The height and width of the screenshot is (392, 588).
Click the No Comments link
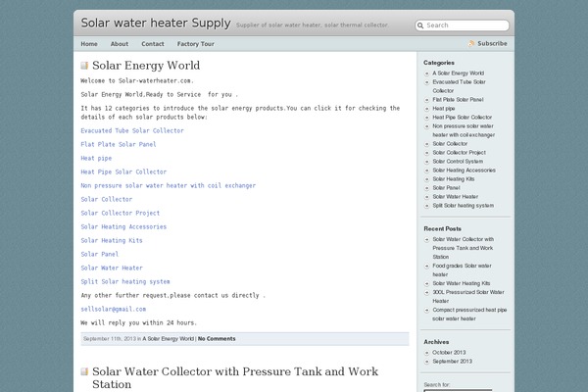[x=217, y=339]
